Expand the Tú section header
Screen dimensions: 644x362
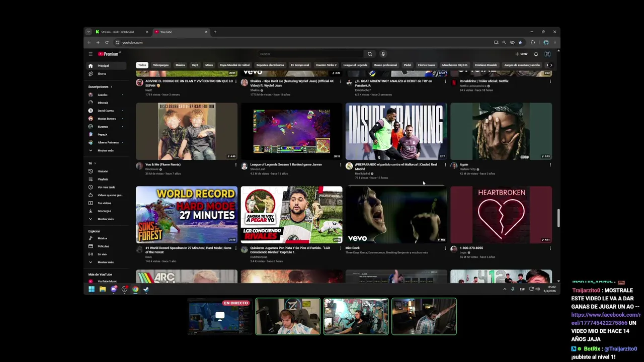[x=91, y=163]
